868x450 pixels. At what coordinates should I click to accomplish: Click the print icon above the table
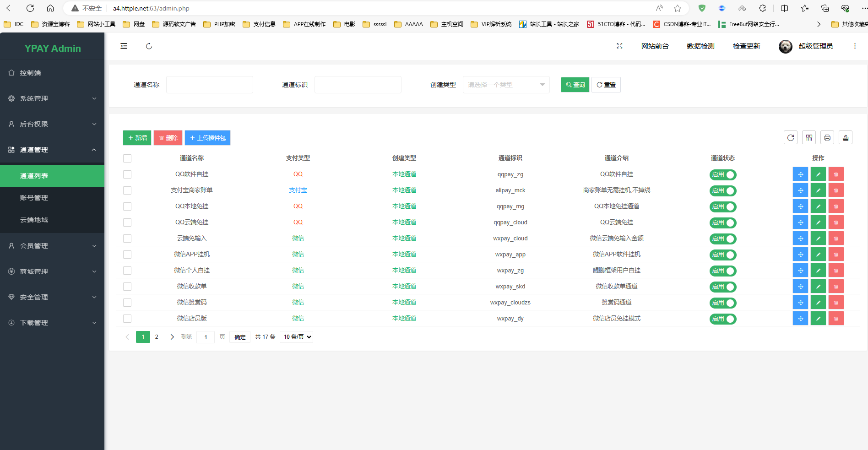827,137
